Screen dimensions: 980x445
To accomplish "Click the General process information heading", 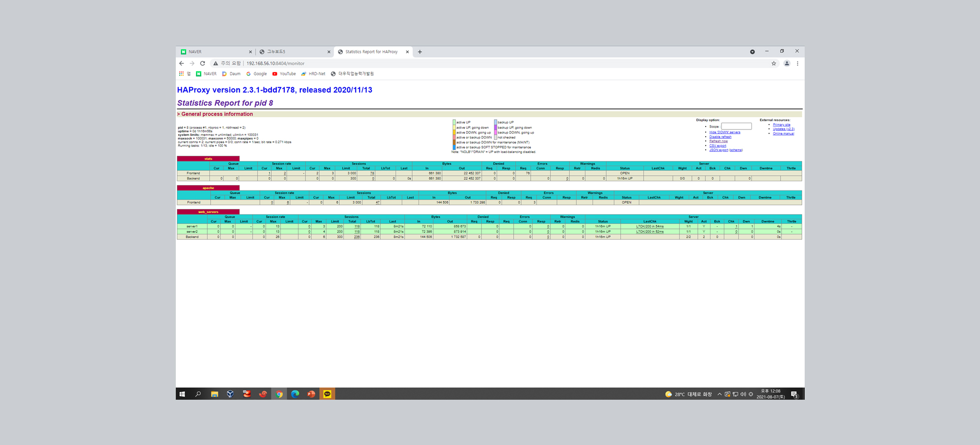I will [x=215, y=114].
